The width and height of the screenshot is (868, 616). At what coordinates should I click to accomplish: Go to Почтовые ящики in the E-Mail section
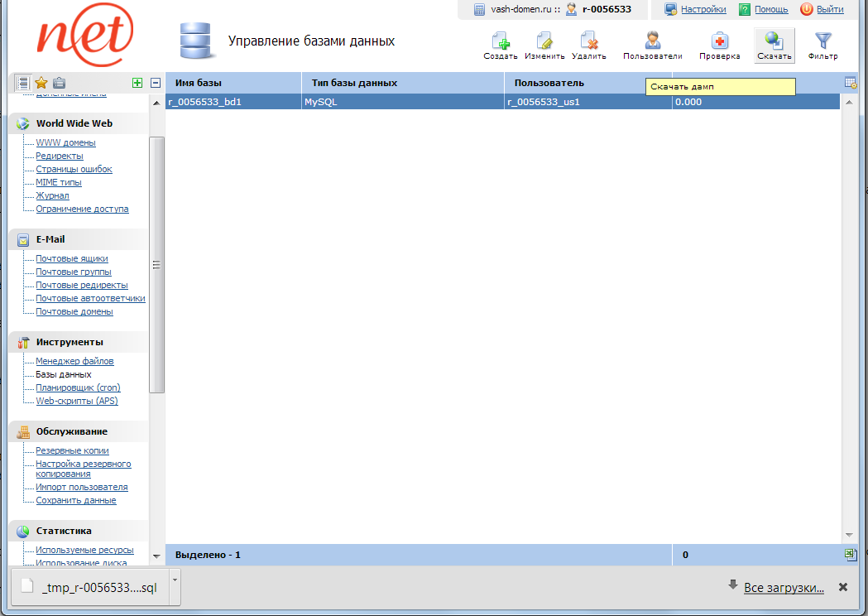tap(72, 258)
